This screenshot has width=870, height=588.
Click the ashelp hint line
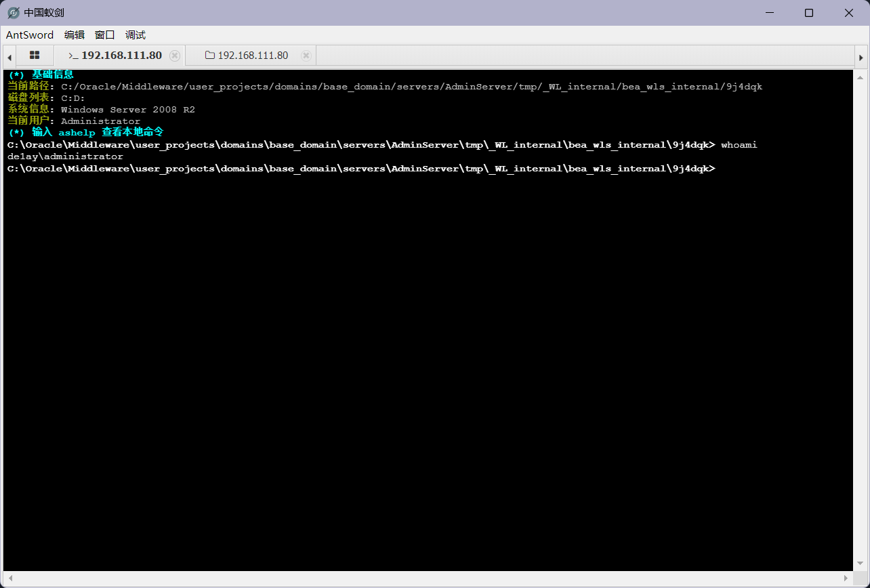coord(85,132)
